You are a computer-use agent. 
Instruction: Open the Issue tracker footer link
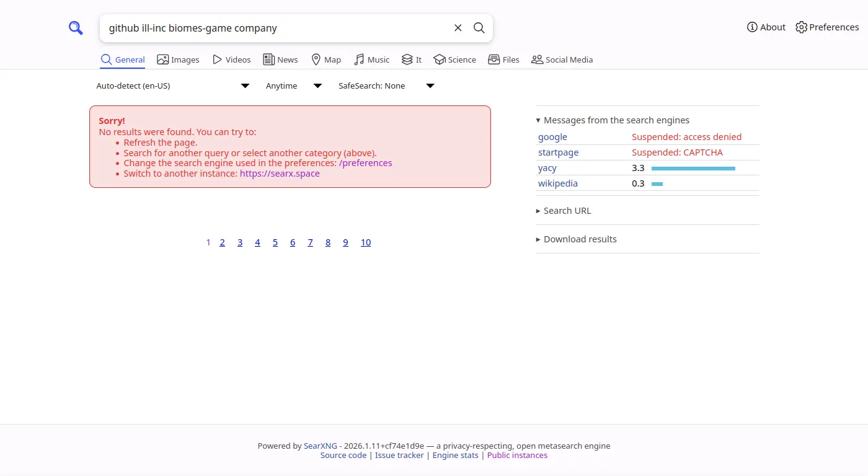pos(399,456)
